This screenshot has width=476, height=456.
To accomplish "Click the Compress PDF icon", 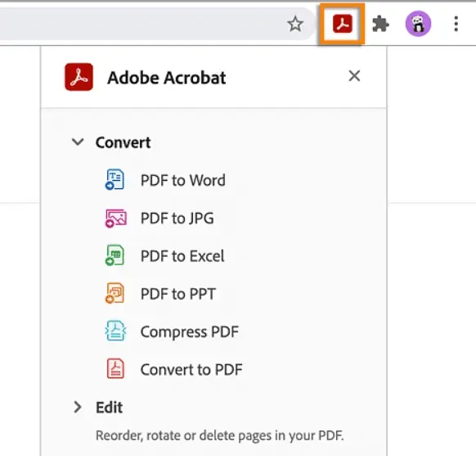I will [115, 331].
